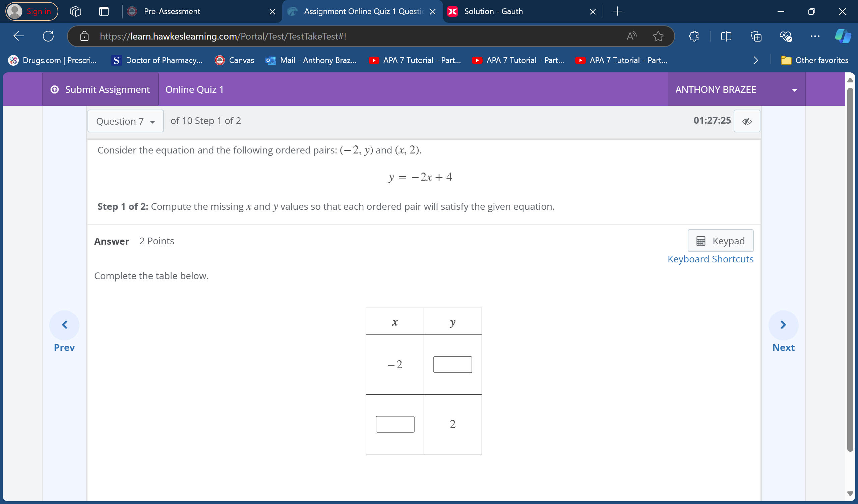This screenshot has width=858, height=504.
Task: Switch to Solution - Gauth tab
Action: [x=523, y=11]
